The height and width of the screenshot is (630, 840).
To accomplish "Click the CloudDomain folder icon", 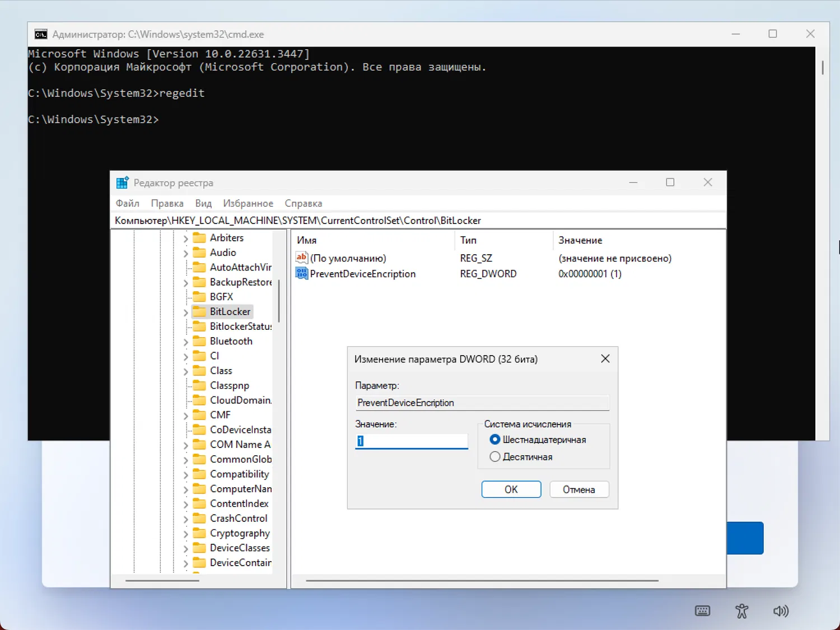I will [x=199, y=400].
